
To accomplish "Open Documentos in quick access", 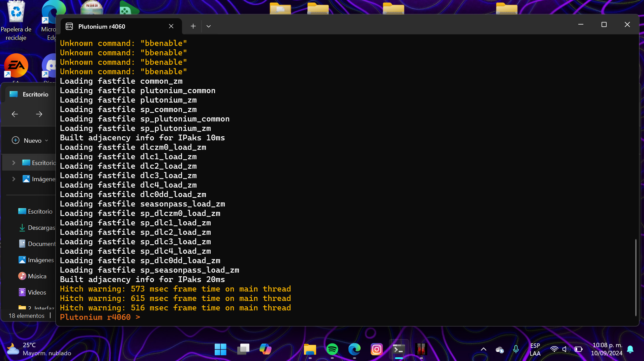I will tap(36, 244).
